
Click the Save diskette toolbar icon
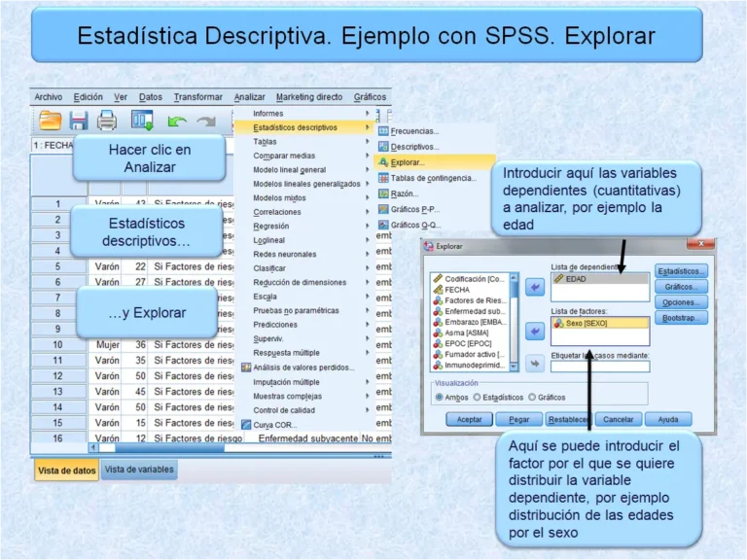[79, 121]
